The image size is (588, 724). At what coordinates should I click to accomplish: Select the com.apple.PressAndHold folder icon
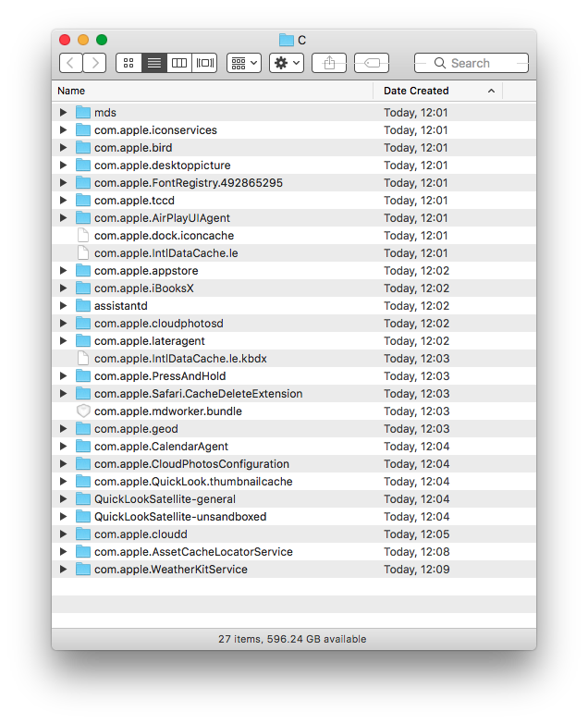click(83, 375)
